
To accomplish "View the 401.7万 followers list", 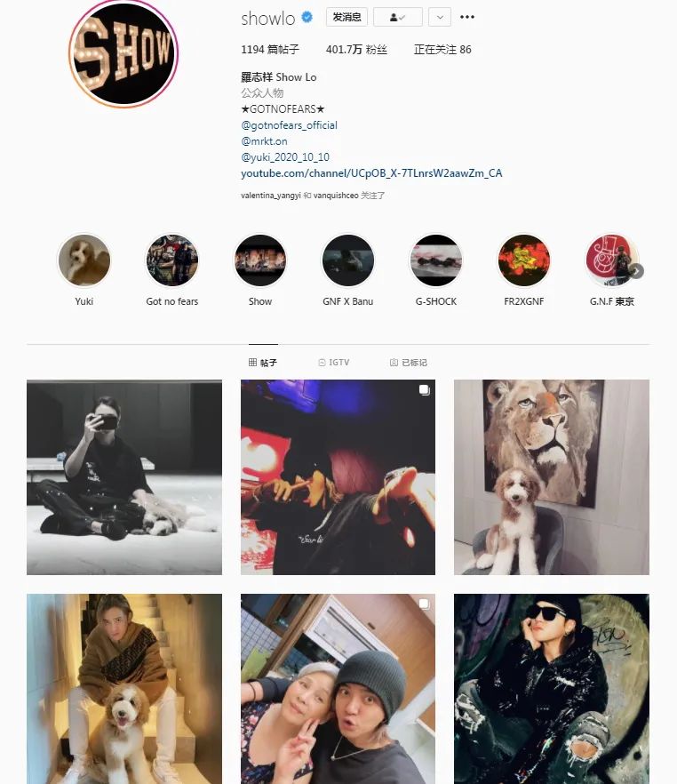I will tap(356, 50).
